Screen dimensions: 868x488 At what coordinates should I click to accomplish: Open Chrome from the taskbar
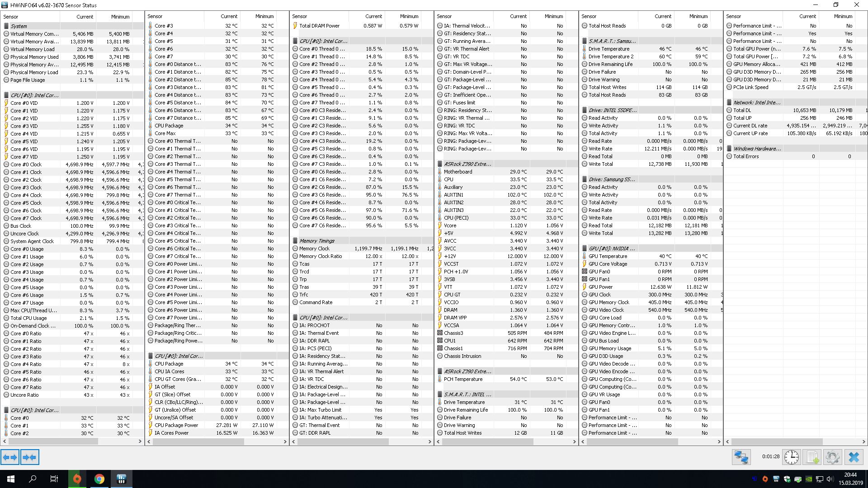tap(99, 479)
